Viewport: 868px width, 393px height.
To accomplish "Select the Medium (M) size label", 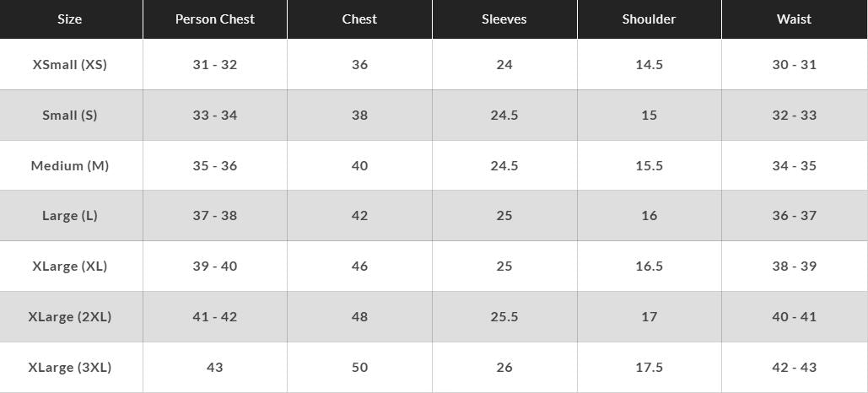I will 70,165.
